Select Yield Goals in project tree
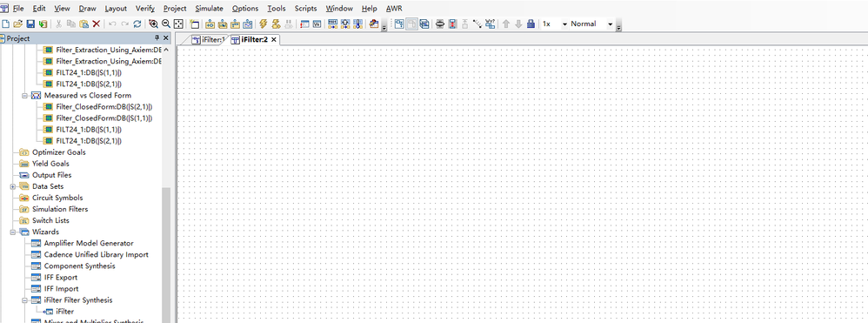Viewport: 868px width, 323px height. pyautogui.click(x=51, y=164)
